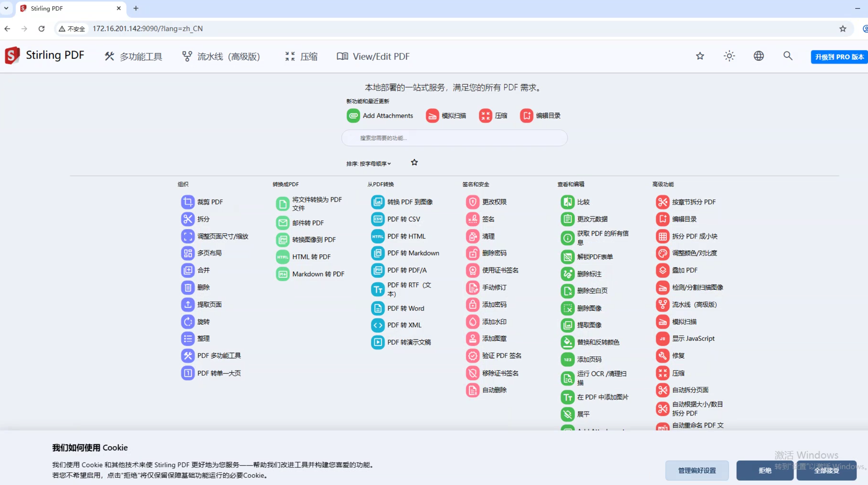Open the browser tab search chevron

click(x=6, y=8)
